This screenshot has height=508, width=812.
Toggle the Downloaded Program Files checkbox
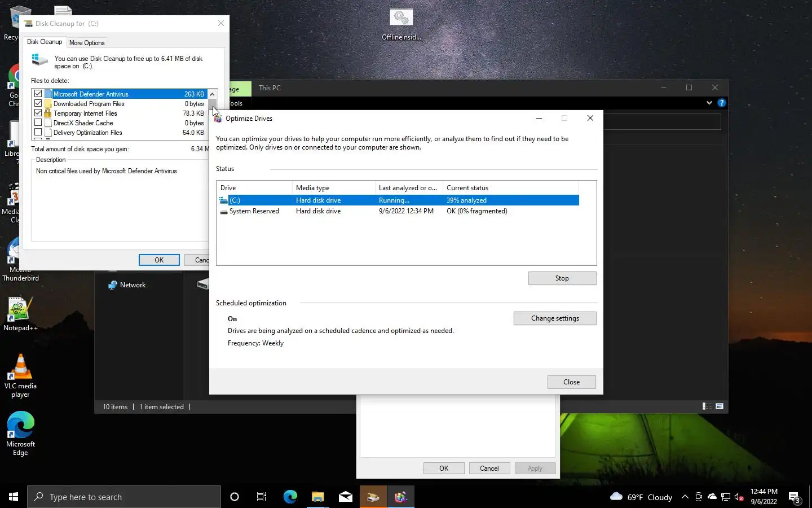(38, 103)
